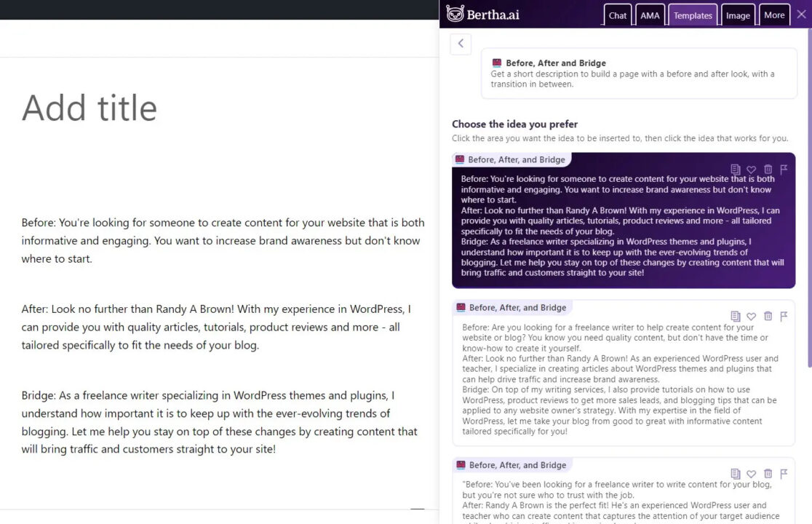This screenshot has height=524, width=812.
Task: Switch to the Chat tab
Action: pyautogui.click(x=617, y=15)
